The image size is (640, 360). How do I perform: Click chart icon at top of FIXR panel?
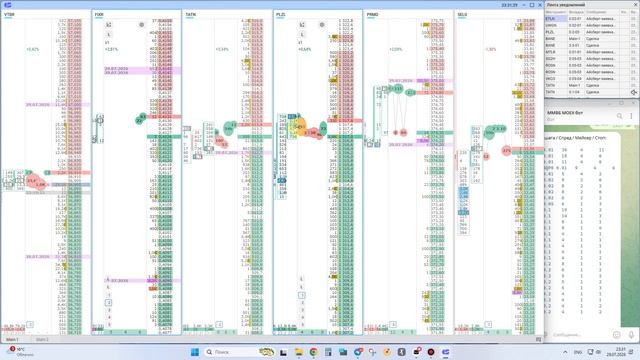pos(109,25)
